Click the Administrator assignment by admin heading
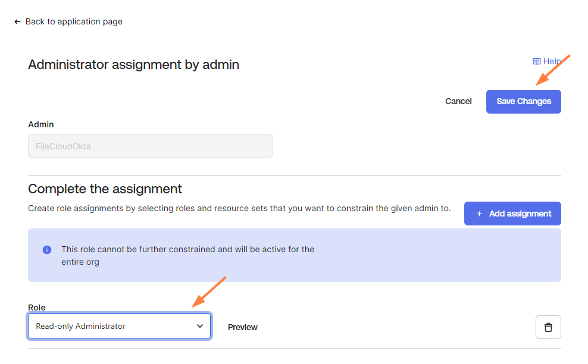The width and height of the screenshot is (588, 364). (133, 64)
